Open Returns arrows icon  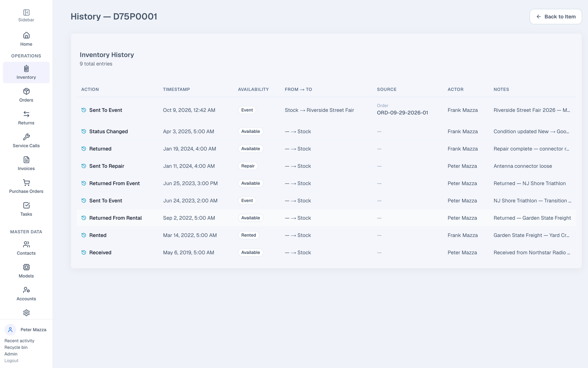click(26, 114)
